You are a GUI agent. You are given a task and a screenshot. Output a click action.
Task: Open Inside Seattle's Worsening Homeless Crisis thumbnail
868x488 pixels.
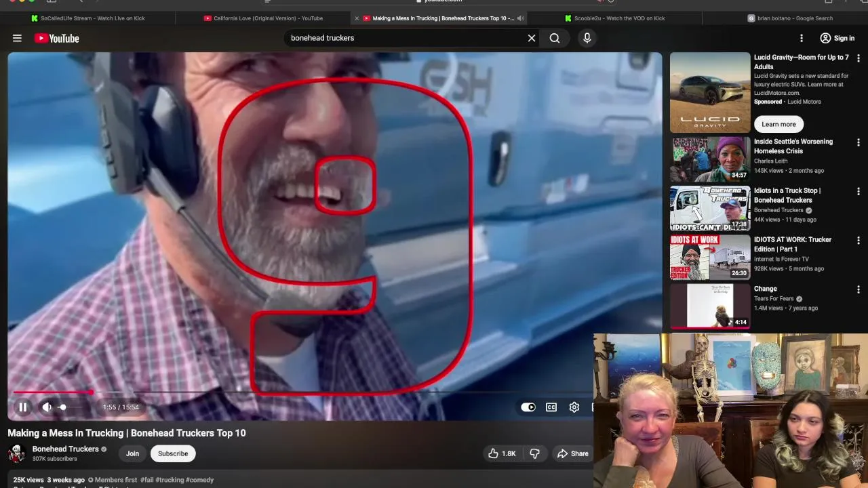pyautogui.click(x=710, y=159)
